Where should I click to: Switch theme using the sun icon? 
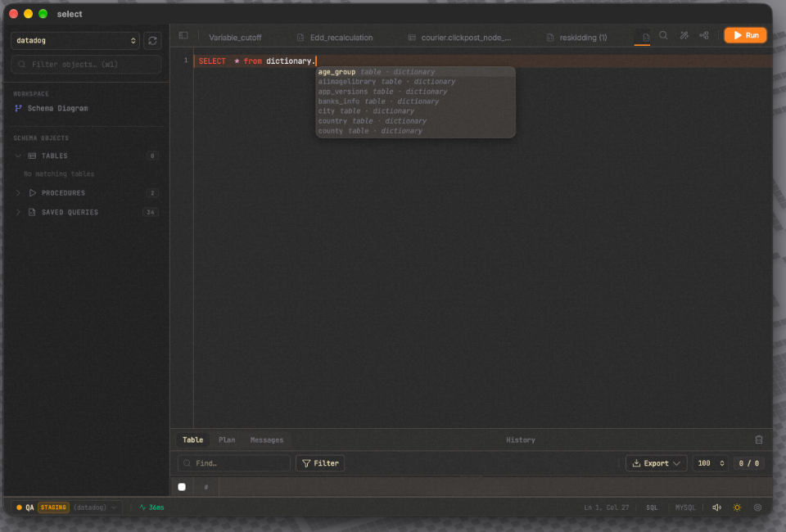737,507
